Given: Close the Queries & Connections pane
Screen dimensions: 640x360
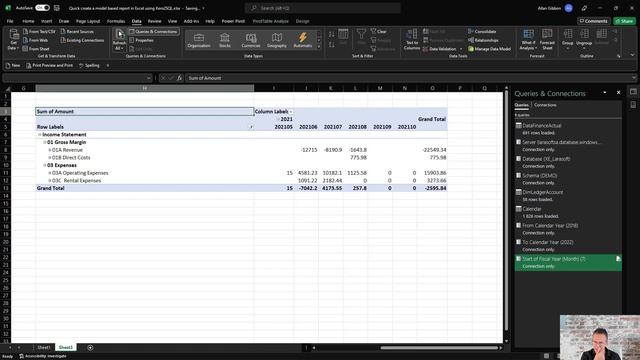Looking at the screenshot, I should tap(618, 93).
